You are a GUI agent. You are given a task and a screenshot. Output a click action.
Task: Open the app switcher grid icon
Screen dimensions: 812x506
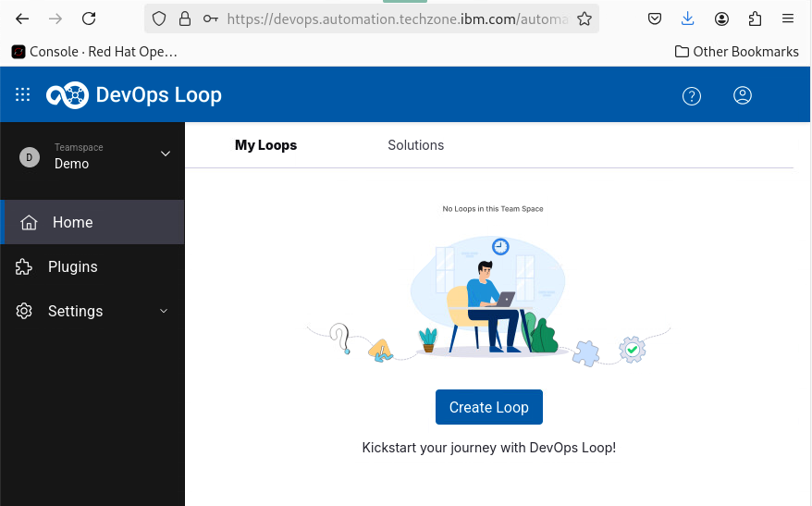[23, 94]
